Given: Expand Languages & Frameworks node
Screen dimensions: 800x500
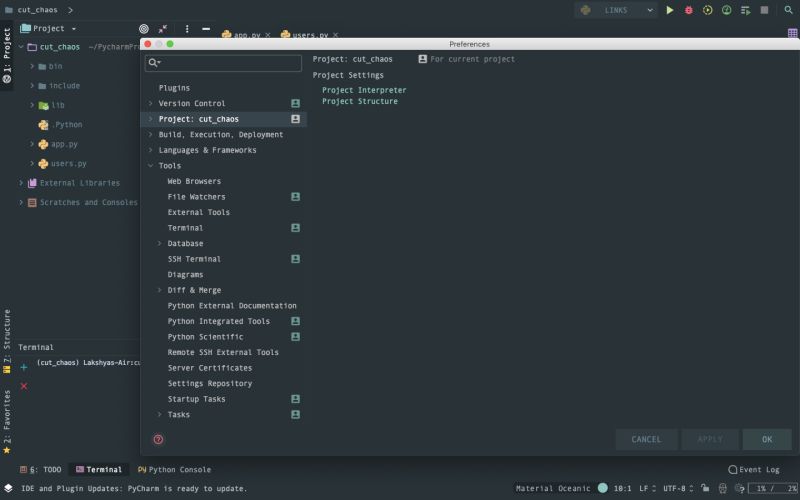Looking at the screenshot, I should pos(151,150).
